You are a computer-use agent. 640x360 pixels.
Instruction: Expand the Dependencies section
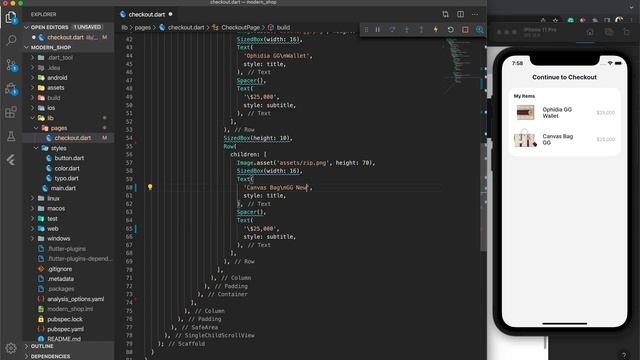point(68,356)
